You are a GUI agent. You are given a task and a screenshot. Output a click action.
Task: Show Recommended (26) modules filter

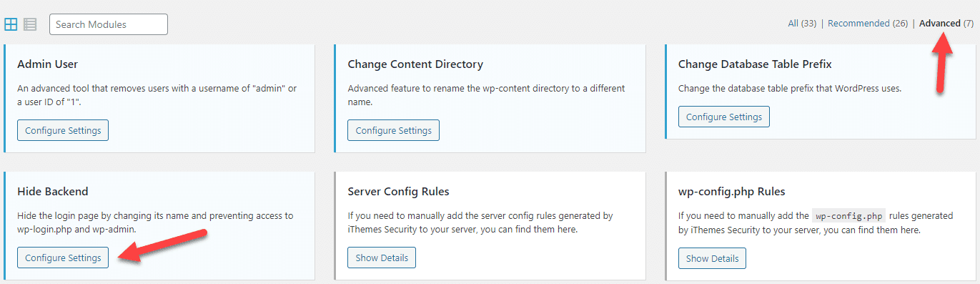point(868,24)
